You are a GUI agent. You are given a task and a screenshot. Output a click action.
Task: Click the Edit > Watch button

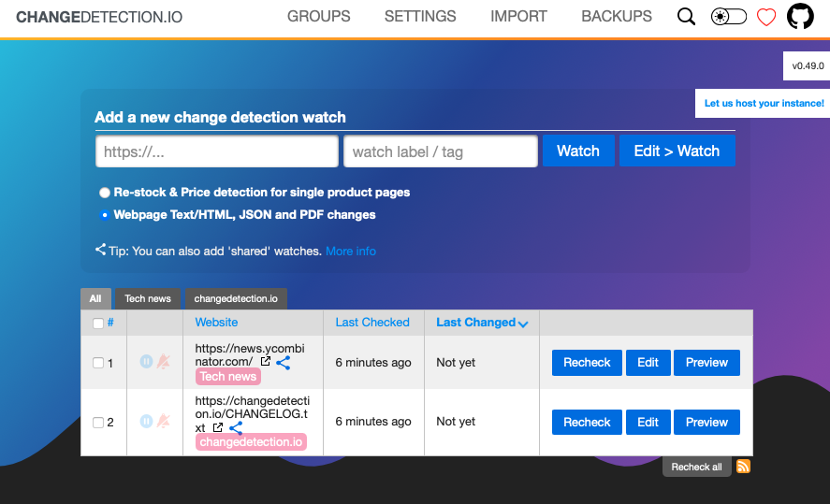(x=677, y=151)
